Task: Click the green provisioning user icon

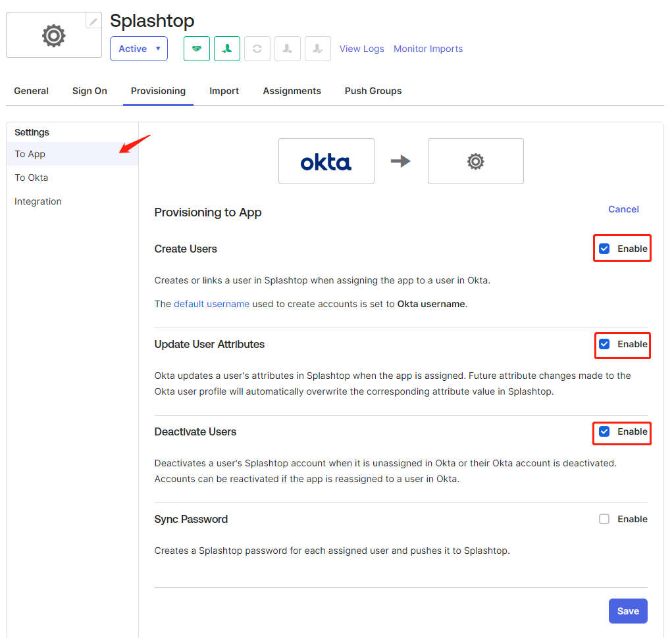Action: point(227,49)
